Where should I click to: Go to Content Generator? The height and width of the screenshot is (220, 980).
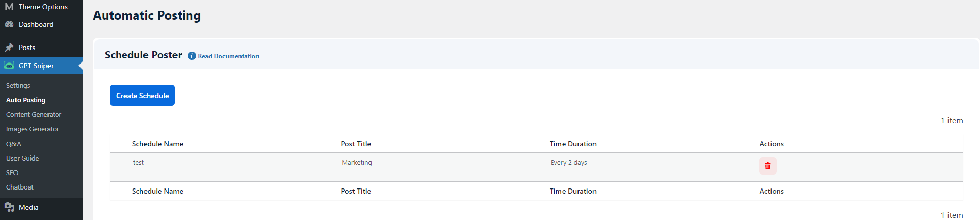pos(34,114)
